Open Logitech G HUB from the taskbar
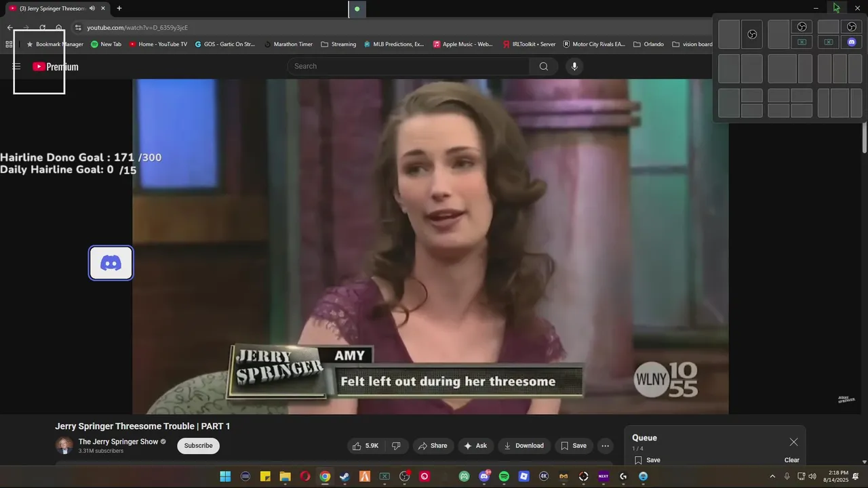 [623, 476]
